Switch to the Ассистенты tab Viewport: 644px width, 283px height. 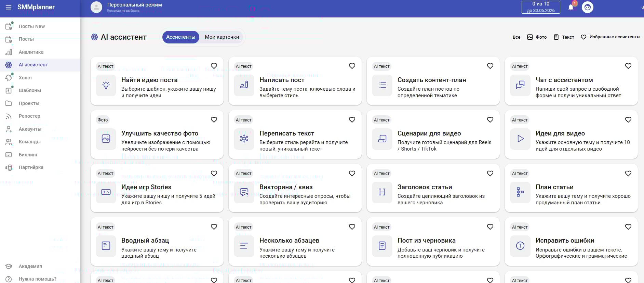click(181, 37)
